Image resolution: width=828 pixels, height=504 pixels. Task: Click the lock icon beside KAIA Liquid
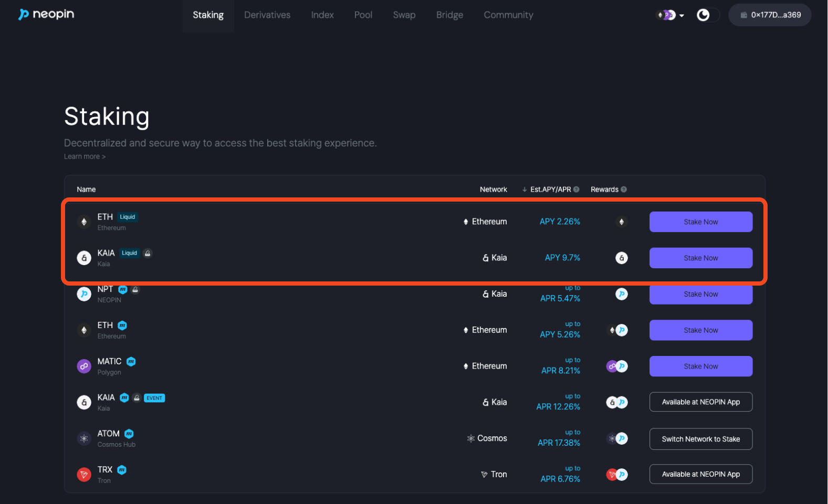coord(148,253)
